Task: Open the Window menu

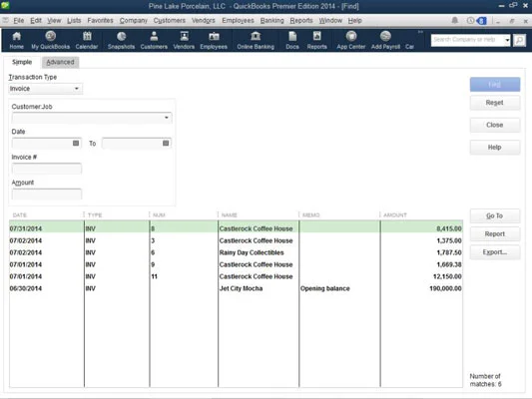Action: (x=330, y=20)
